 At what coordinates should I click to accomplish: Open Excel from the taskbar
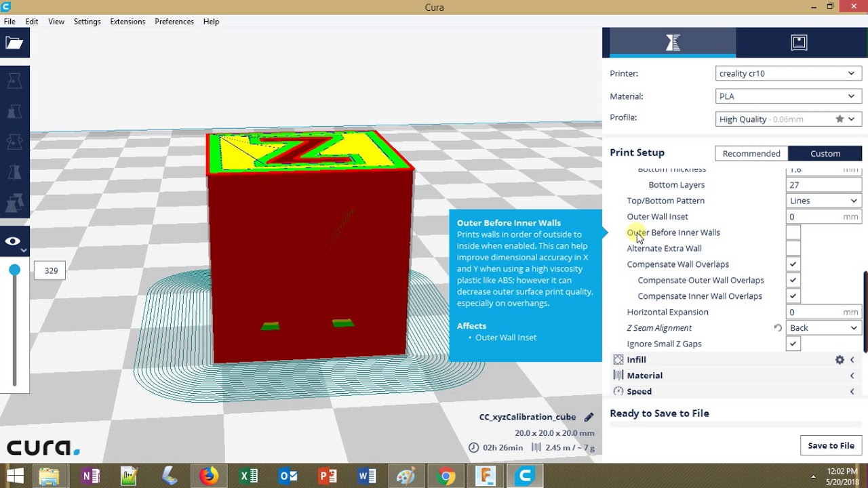[248, 476]
